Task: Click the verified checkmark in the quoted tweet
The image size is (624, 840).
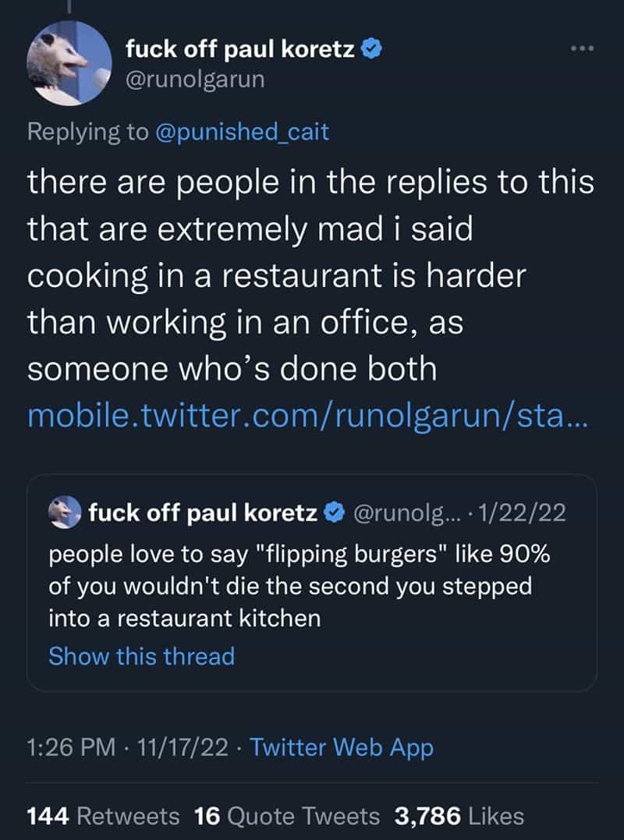Action: pyautogui.click(x=333, y=512)
